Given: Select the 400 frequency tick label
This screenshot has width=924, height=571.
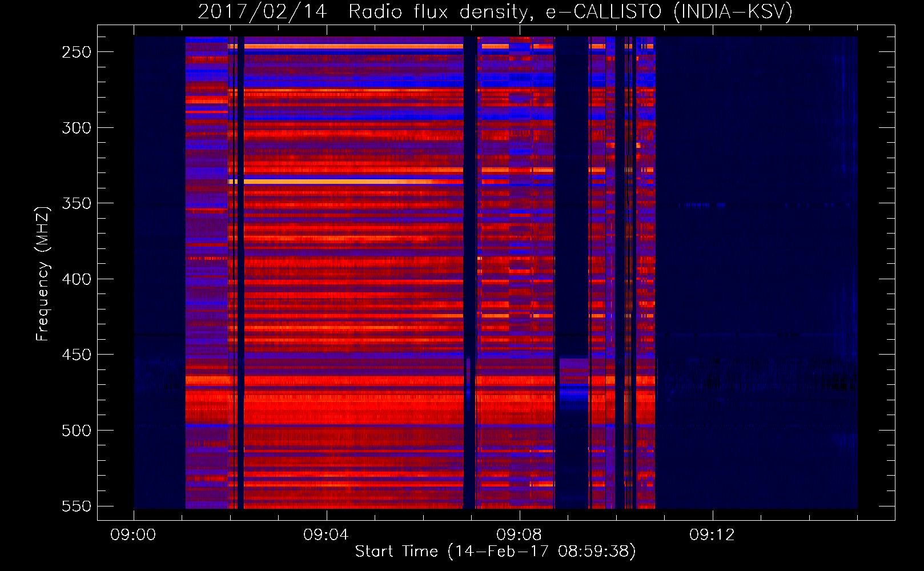Looking at the screenshot, I should point(77,279).
